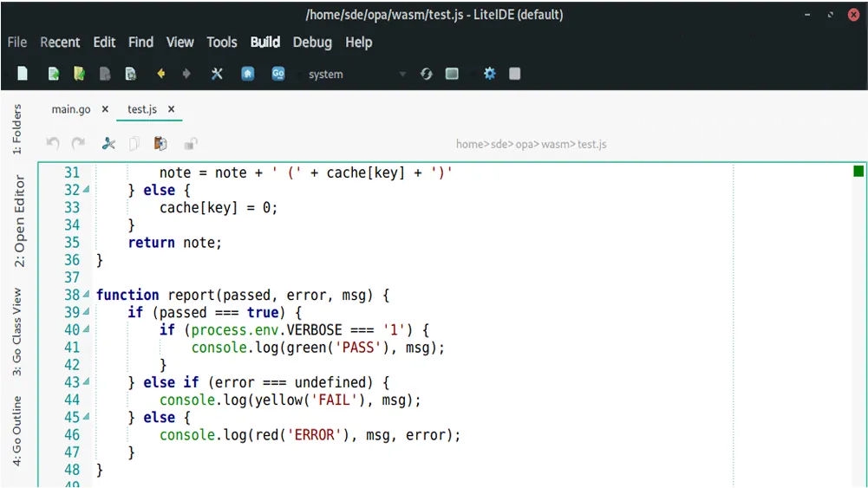Screen dimensions: 868x488
Task: Click the blue gear build icon
Action: [x=489, y=74]
